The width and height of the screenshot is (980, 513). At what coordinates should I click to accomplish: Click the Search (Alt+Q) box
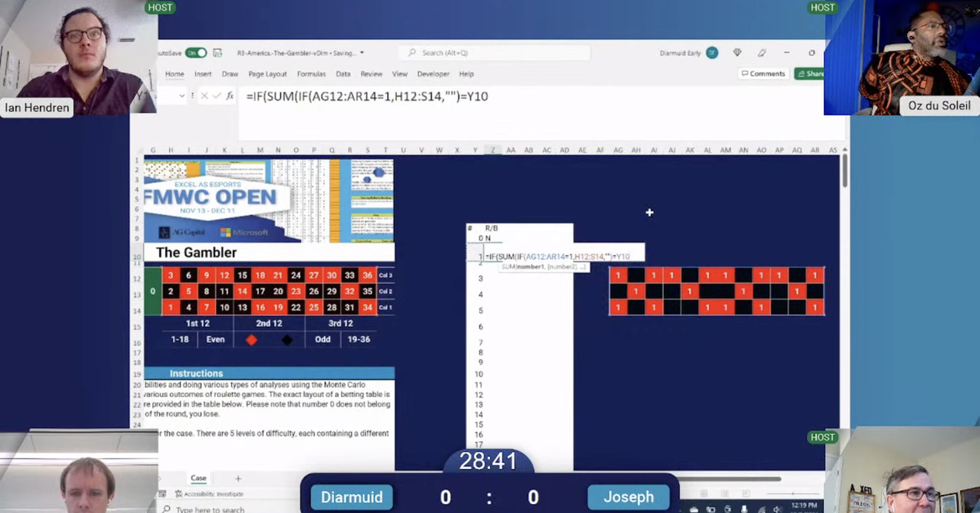pos(495,53)
